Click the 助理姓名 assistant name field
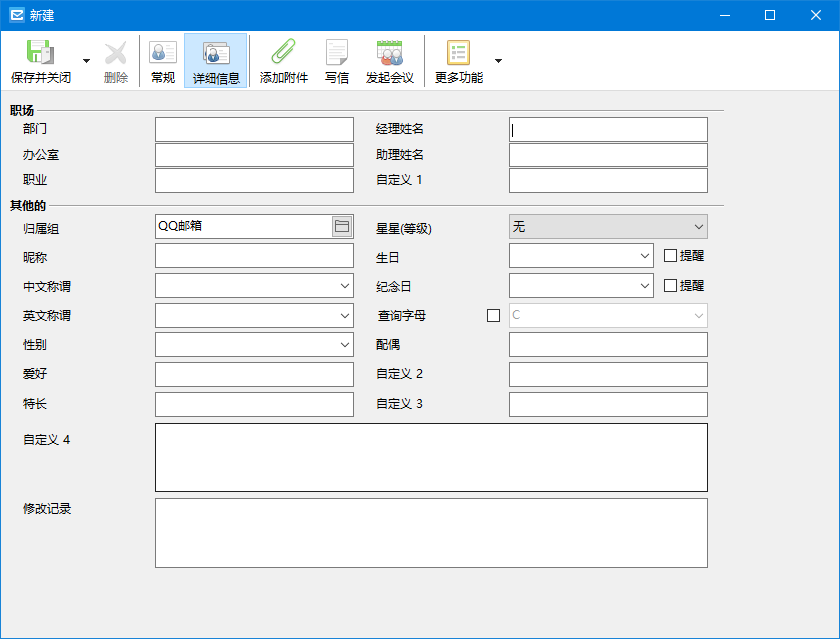Image resolution: width=840 pixels, height=639 pixels. pos(609,156)
